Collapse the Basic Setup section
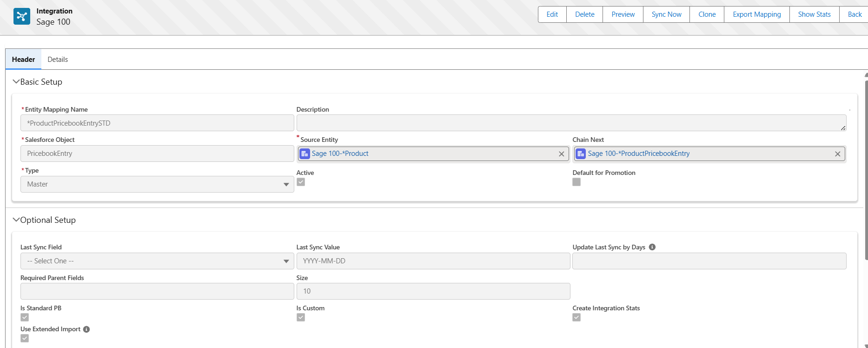The width and height of the screenshot is (868, 348). tap(16, 82)
